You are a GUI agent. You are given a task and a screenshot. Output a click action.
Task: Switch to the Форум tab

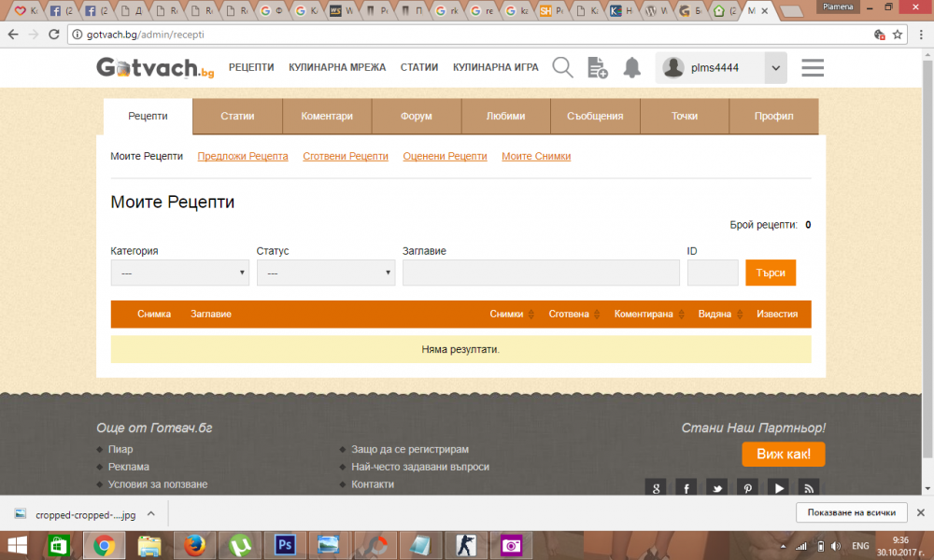(x=417, y=116)
